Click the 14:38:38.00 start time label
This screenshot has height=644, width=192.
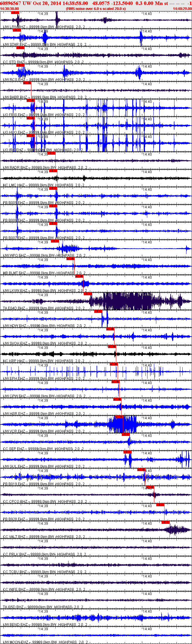[x=10, y=9]
